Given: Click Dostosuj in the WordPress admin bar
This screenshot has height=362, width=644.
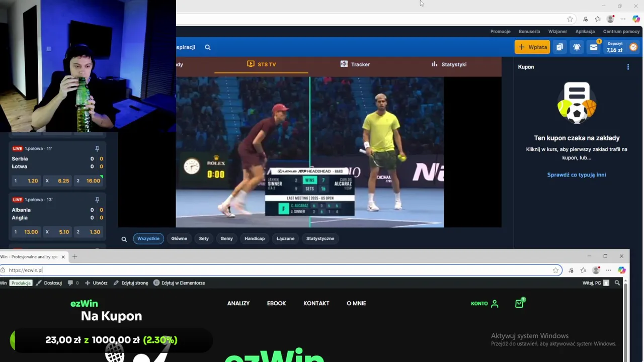Looking at the screenshot, I should pyautogui.click(x=49, y=283).
